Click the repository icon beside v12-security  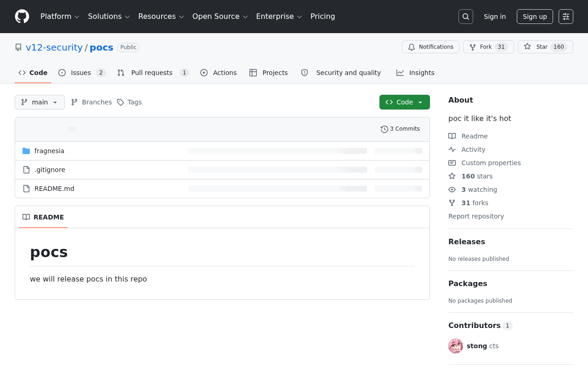(x=18, y=47)
